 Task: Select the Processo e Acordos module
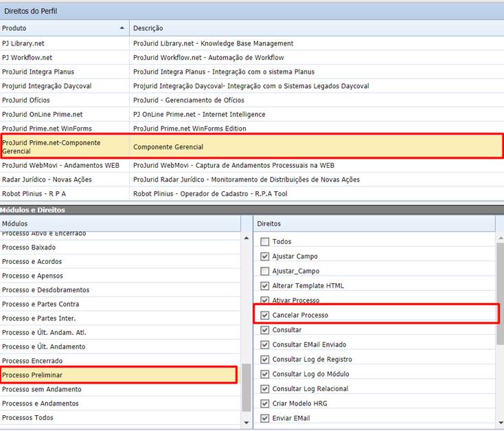click(120, 261)
